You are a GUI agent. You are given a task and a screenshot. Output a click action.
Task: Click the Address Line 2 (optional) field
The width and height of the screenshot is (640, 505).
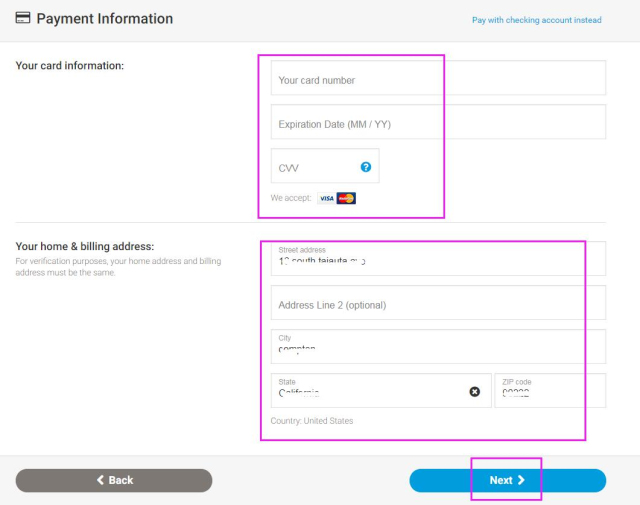(x=437, y=304)
